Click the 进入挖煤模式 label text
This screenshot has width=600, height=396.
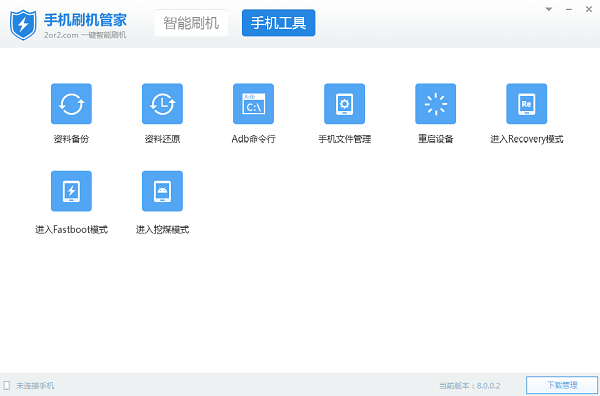coord(162,230)
